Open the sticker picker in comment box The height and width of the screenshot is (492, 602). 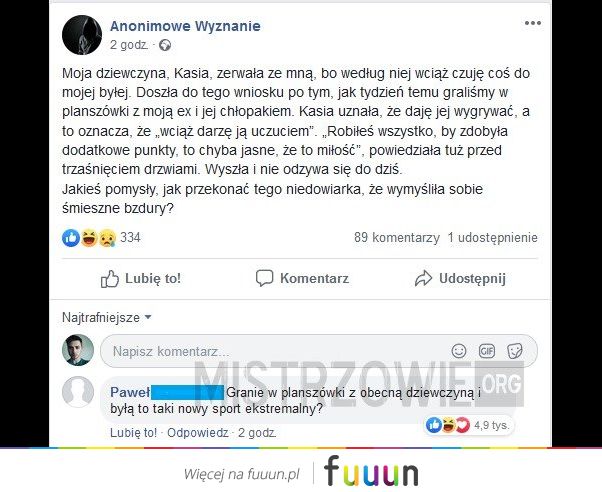tap(515, 351)
